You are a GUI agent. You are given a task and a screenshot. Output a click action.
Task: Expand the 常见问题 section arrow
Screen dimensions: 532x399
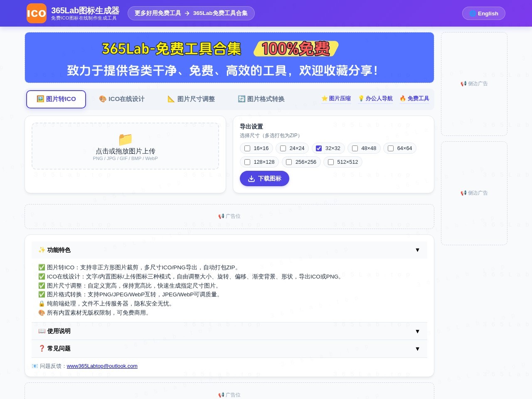(x=417, y=349)
